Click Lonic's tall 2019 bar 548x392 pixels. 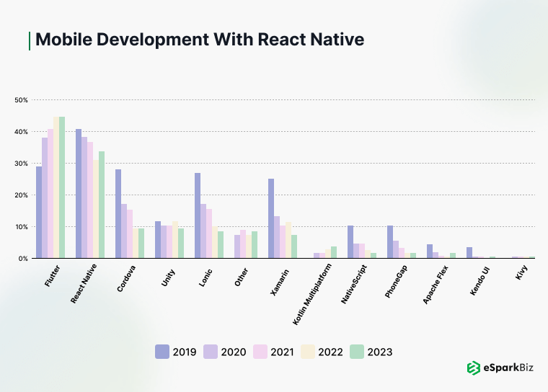click(198, 215)
